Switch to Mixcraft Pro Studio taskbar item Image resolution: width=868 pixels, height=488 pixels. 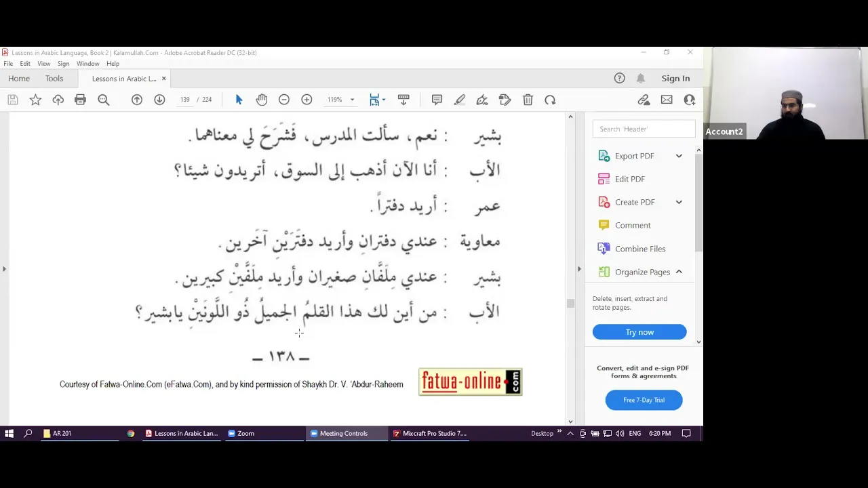[x=429, y=433]
